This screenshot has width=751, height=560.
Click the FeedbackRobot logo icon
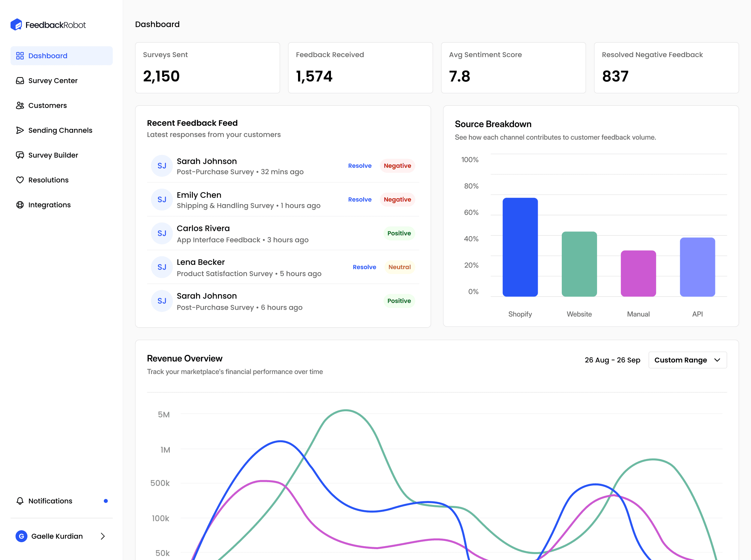point(16,25)
